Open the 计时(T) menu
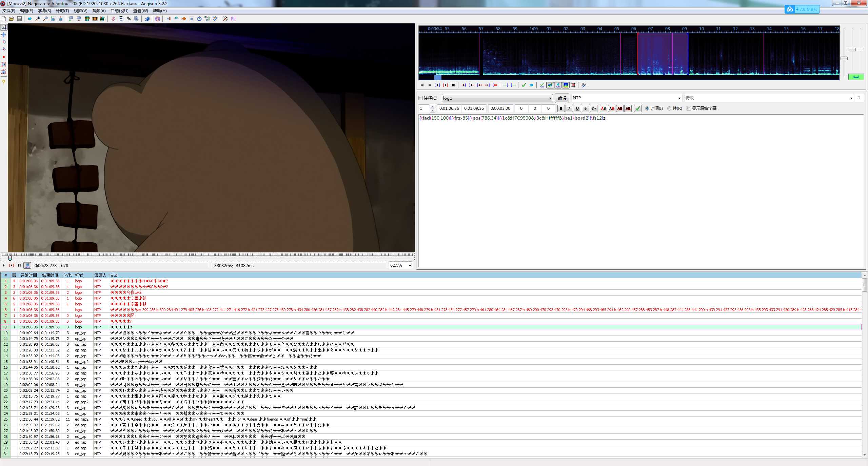 coord(62,11)
